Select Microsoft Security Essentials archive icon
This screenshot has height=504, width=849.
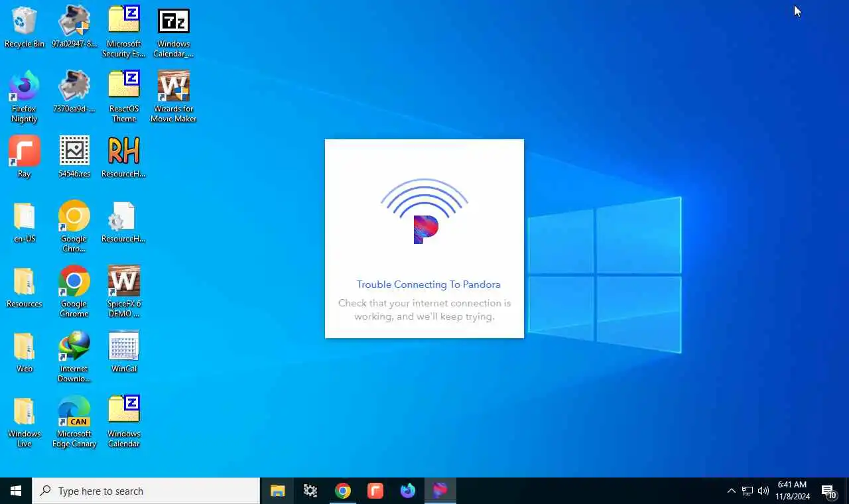[x=124, y=32]
